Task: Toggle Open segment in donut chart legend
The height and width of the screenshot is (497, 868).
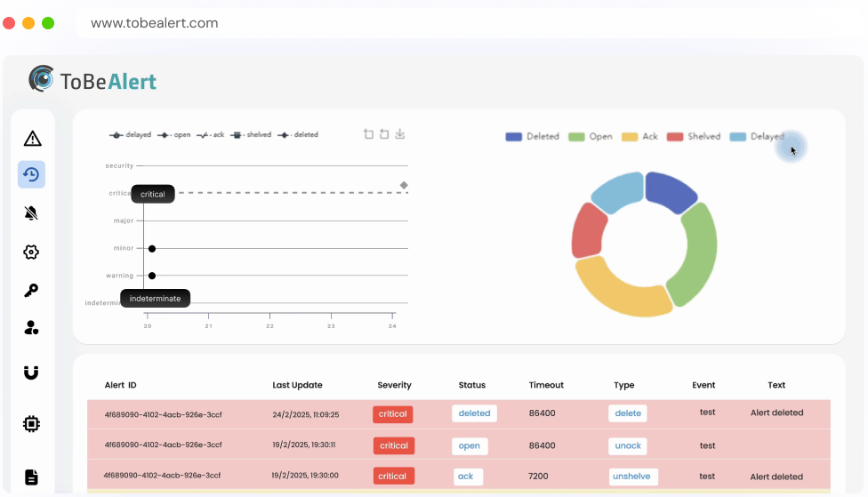Action: pos(591,137)
